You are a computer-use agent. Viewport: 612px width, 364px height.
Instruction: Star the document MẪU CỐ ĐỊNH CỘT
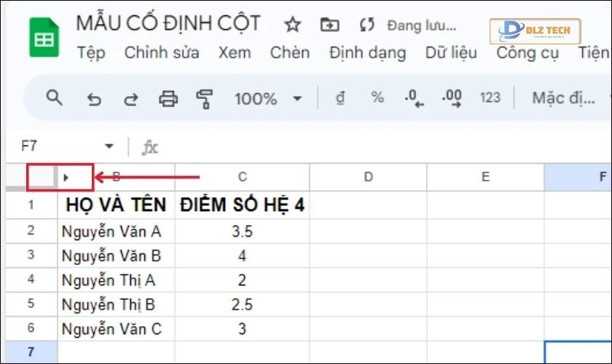pos(292,25)
